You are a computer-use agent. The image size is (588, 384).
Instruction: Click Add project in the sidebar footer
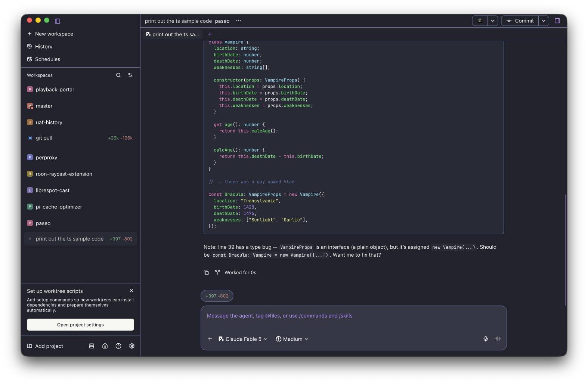45,346
